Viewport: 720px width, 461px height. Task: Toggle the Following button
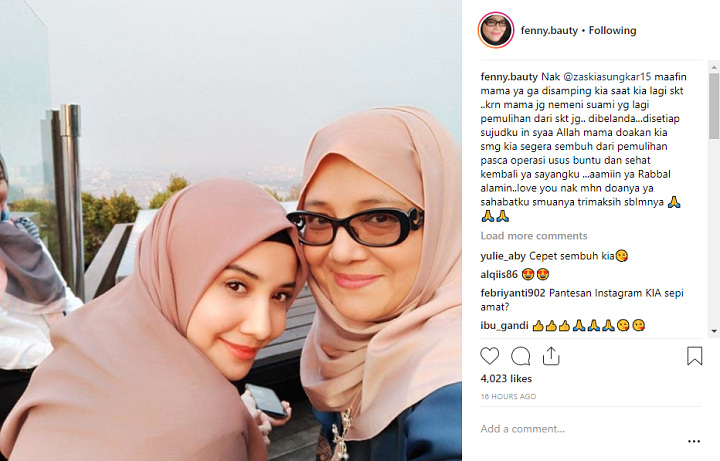pos(613,30)
